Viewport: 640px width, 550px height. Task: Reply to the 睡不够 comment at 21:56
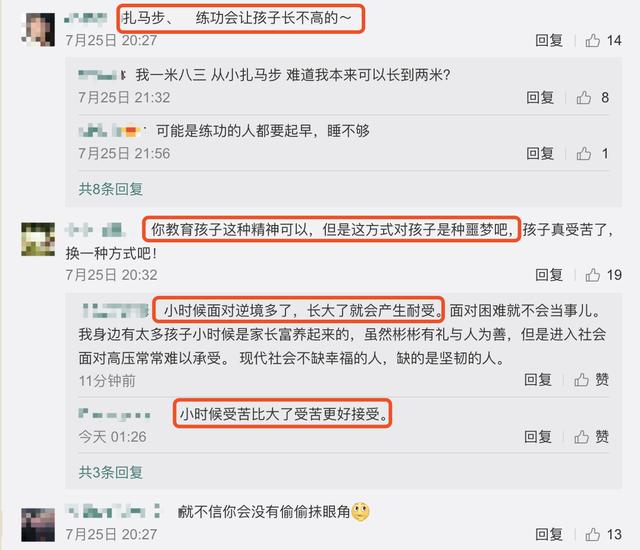coord(540,153)
